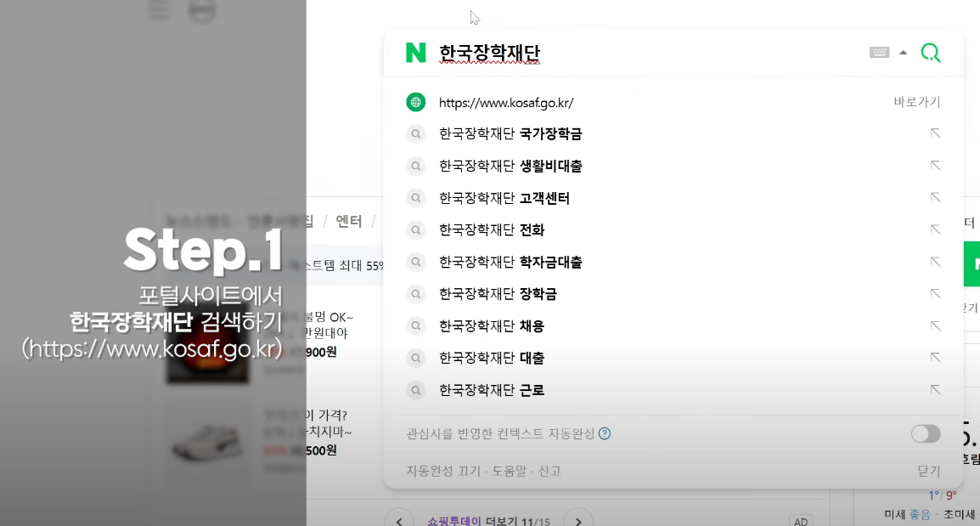
Task: Open the 엔터 news tab
Action: tap(349, 221)
